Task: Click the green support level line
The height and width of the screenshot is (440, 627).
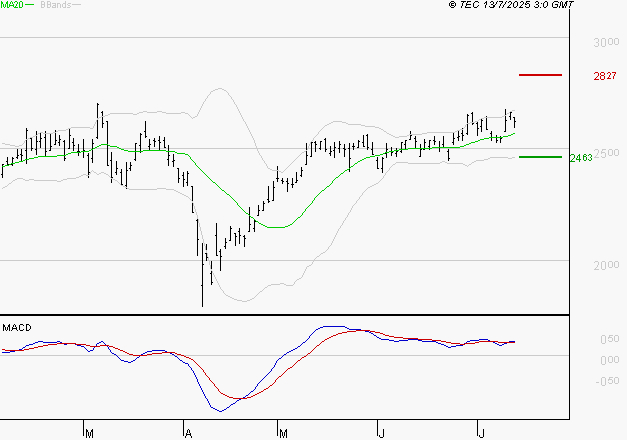Action: coord(540,157)
